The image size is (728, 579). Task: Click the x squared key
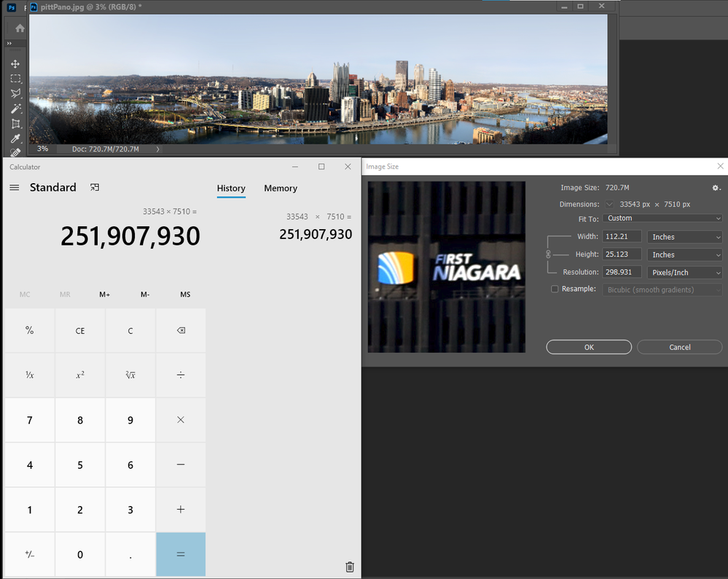click(x=80, y=375)
